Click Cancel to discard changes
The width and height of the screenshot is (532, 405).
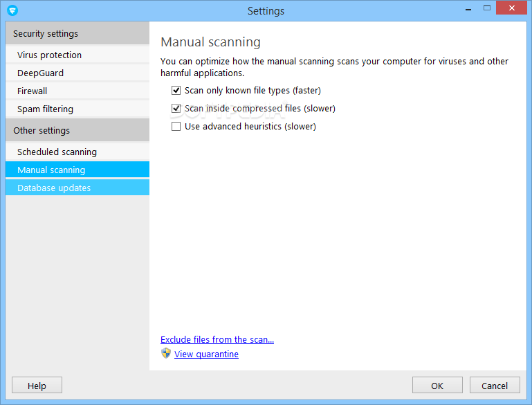[x=495, y=386]
